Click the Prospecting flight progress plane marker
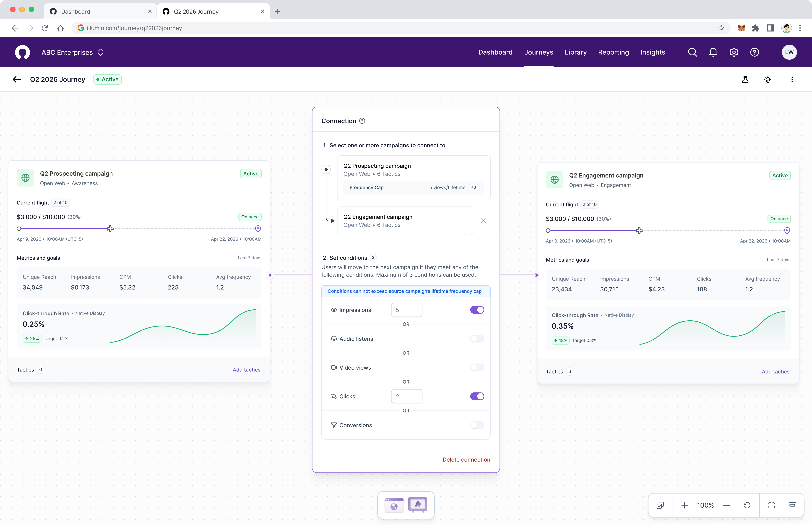The image size is (812, 525). (110, 229)
